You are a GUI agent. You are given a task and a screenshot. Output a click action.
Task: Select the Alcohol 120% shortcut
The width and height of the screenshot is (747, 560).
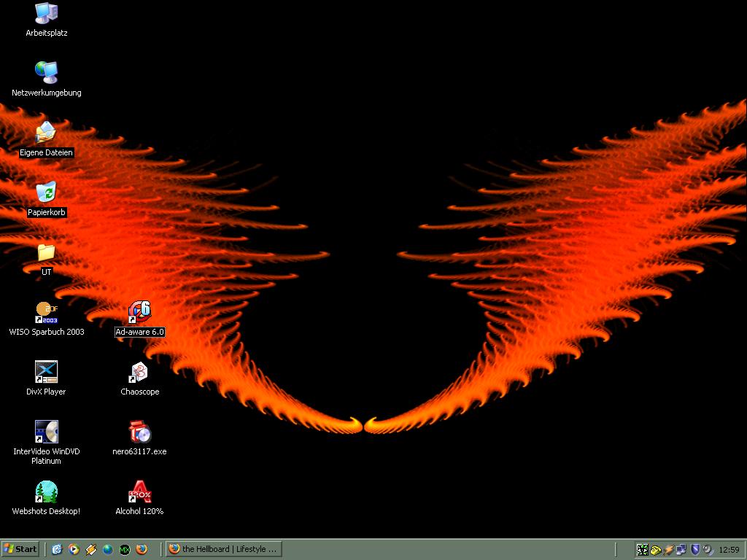[x=139, y=492]
